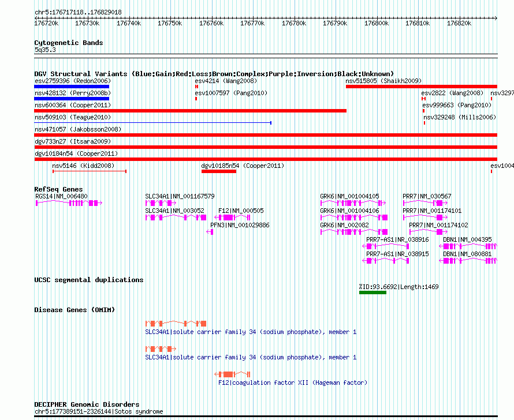Select the F12|NM_000505 RefSeq gene glyph
Screen dimensions: 514x420
[x=232, y=217]
